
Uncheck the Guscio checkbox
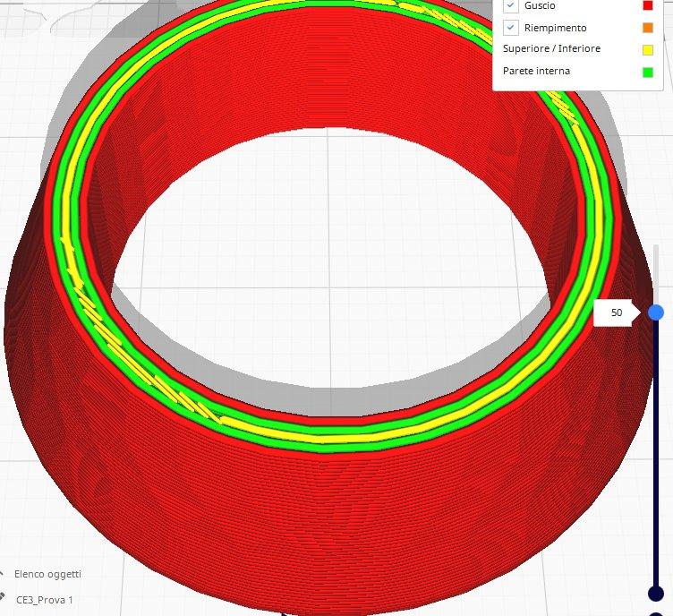click(x=510, y=5)
